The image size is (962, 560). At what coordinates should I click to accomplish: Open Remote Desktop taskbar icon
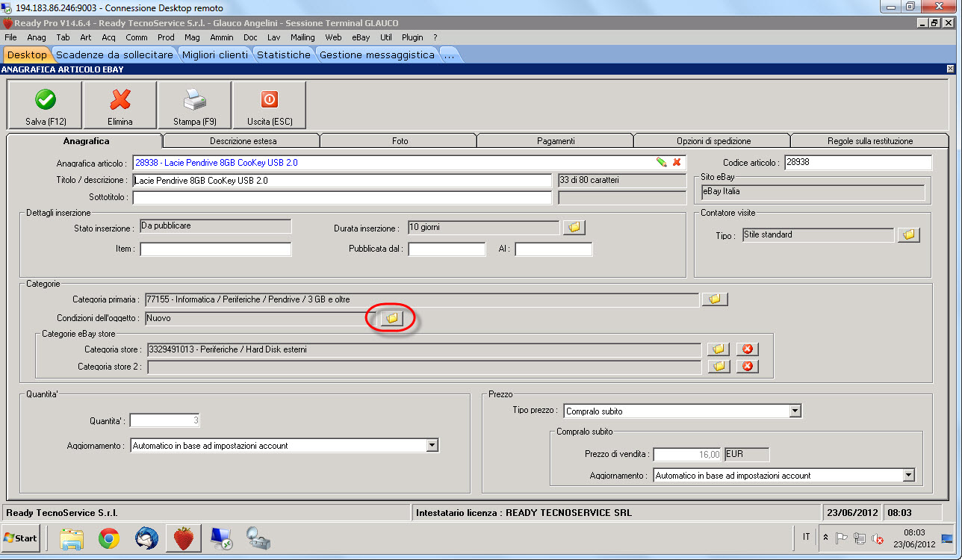(221, 538)
